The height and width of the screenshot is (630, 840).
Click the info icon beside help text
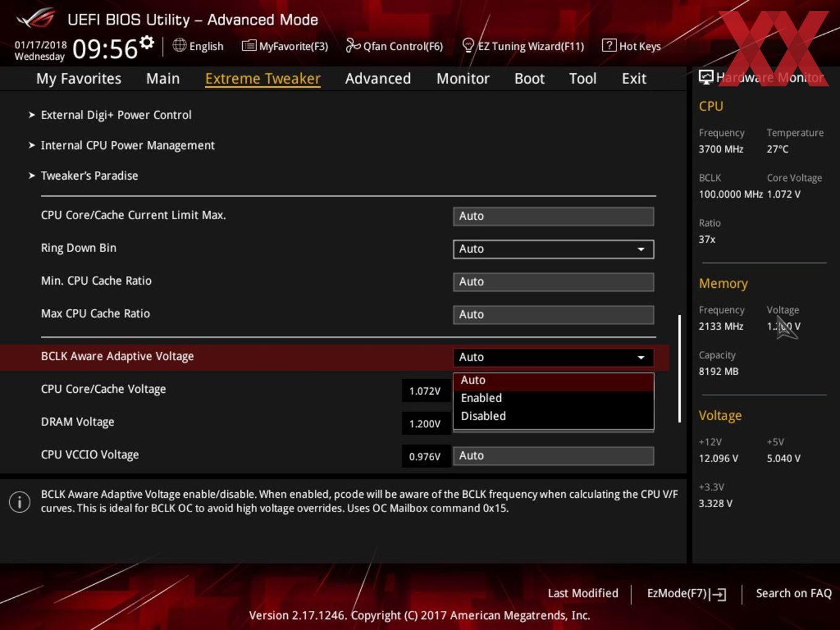pos(20,502)
